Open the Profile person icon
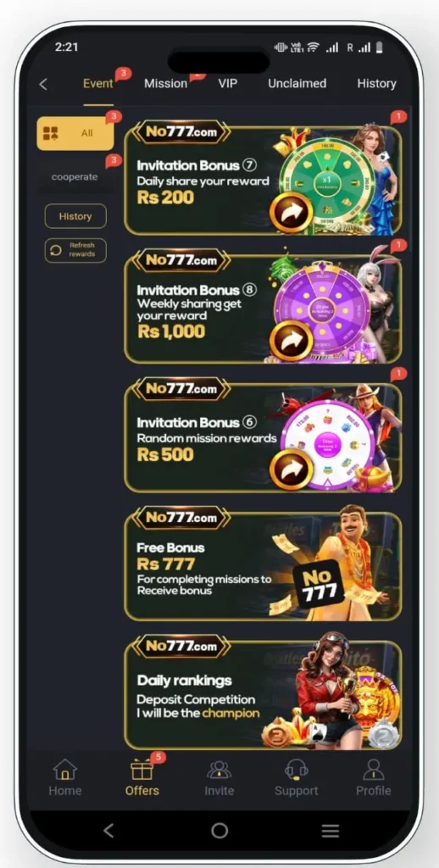This screenshot has height=868, width=439. tap(373, 770)
